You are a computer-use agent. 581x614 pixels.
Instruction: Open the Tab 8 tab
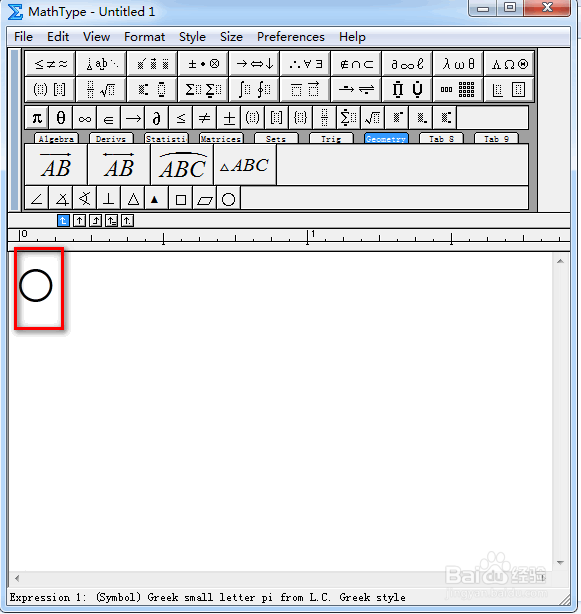(441, 139)
